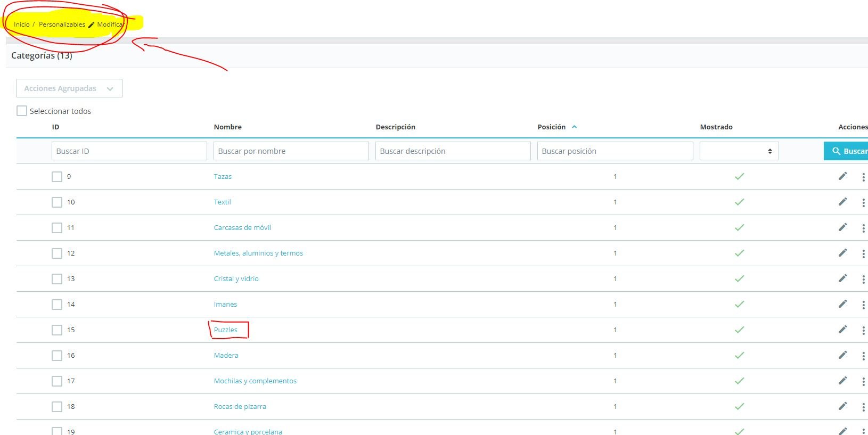The image size is (868, 435).
Task: Open three-dot actions menu for Puzzles row
Action: (x=863, y=330)
